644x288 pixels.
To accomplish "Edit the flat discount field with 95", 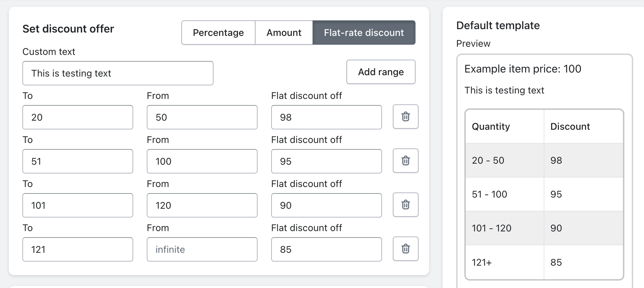I will 326,161.
